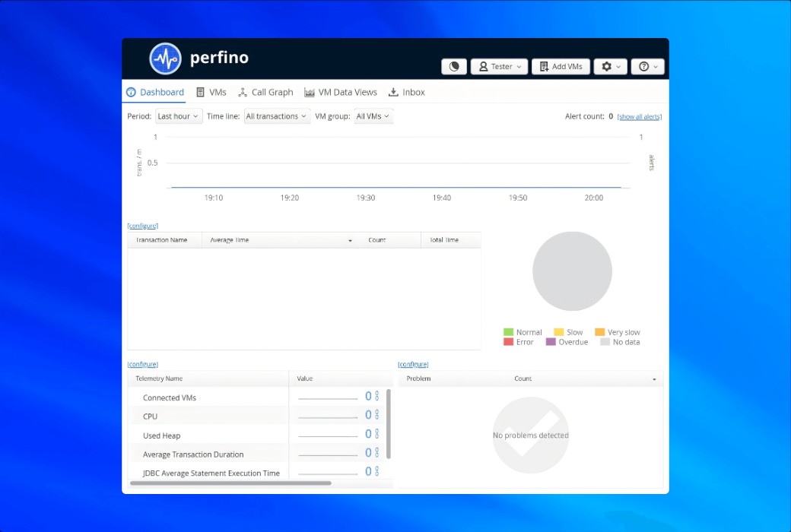
Task: Go to the Call Graph tab
Action: click(266, 92)
